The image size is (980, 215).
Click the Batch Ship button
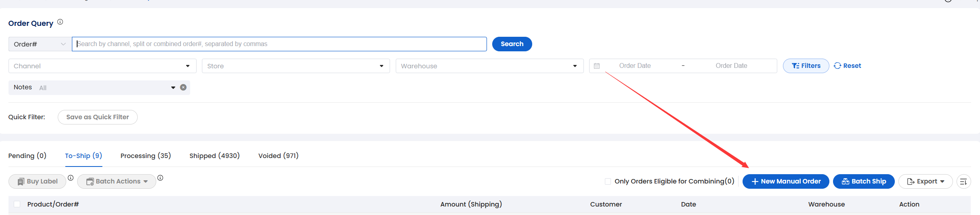[x=864, y=181]
